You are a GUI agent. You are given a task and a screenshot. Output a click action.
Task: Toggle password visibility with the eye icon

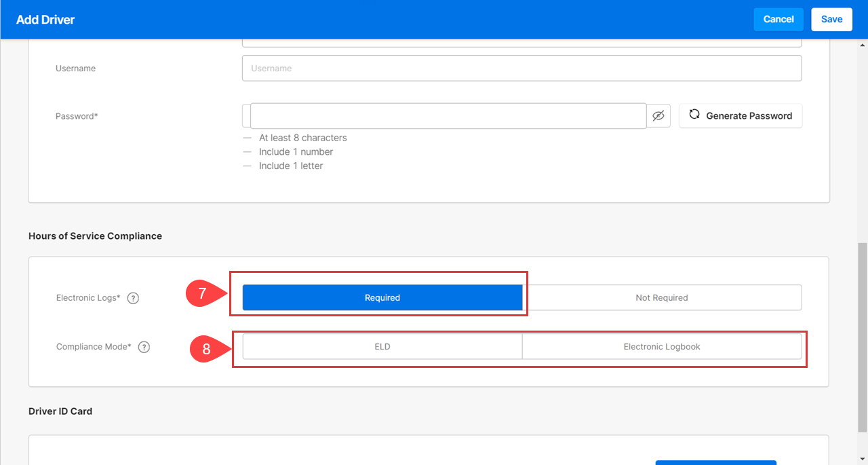click(658, 116)
